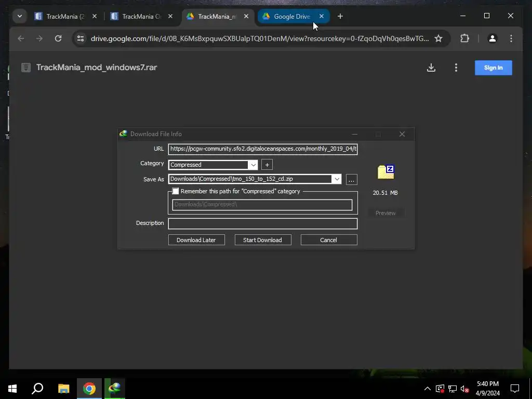532x399 pixels.
Task: Click the Start Download button
Action: [262, 240]
